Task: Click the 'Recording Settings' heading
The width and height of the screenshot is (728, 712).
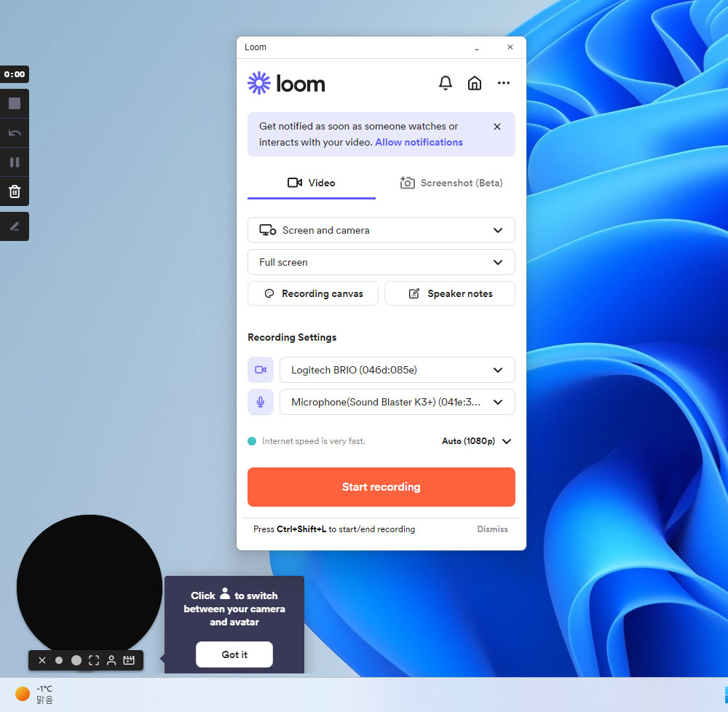Action: coord(292,337)
